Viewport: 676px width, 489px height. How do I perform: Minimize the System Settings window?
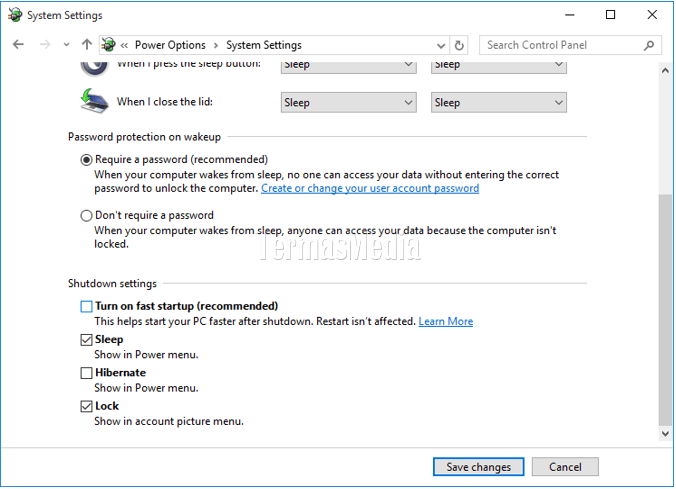pos(570,15)
